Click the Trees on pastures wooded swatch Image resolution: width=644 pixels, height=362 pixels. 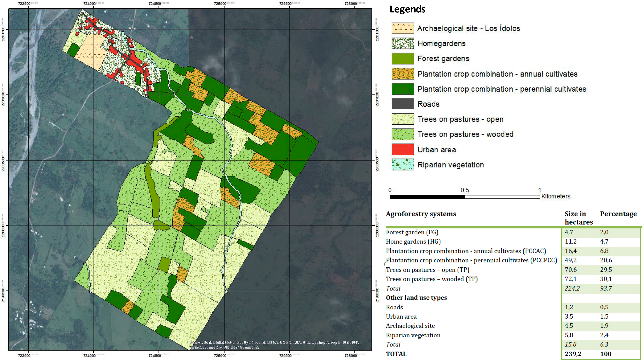click(x=402, y=134)
